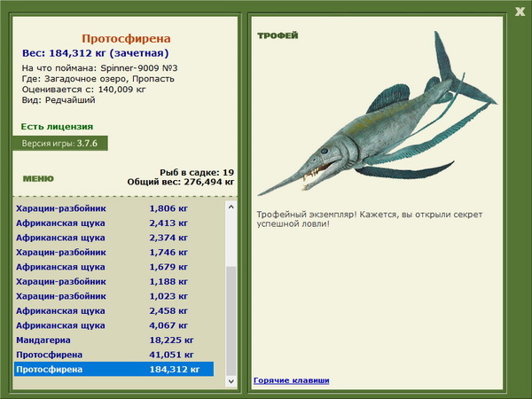Close the trophy window with the X
This screenshot has width=532, height=399.
coord(520,12)
